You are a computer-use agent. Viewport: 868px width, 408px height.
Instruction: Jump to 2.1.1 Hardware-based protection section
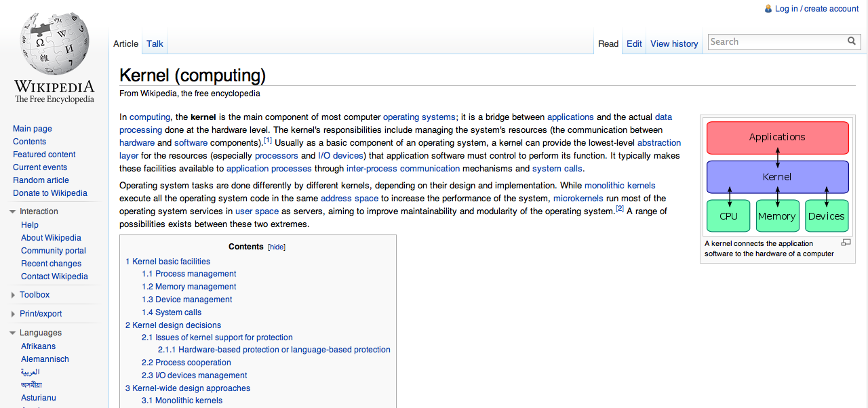274,350
